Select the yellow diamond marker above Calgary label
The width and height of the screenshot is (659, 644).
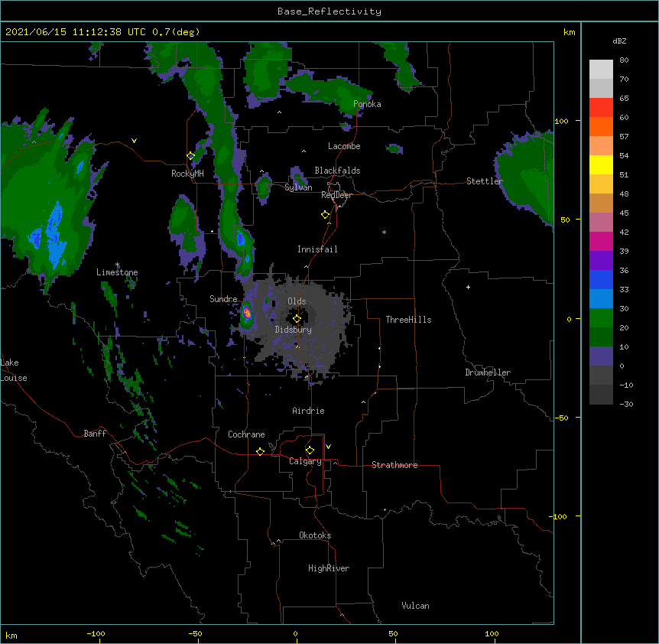point(310,450)
